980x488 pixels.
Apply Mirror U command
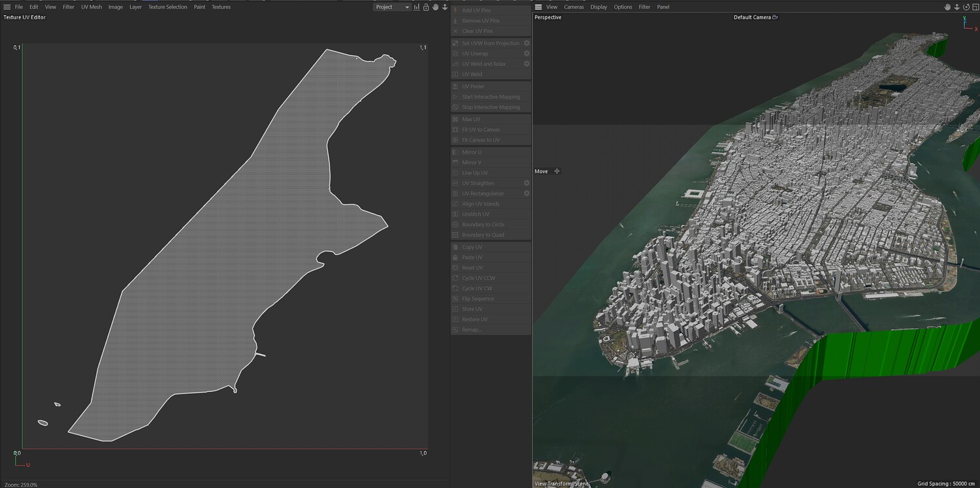(491, 152)
